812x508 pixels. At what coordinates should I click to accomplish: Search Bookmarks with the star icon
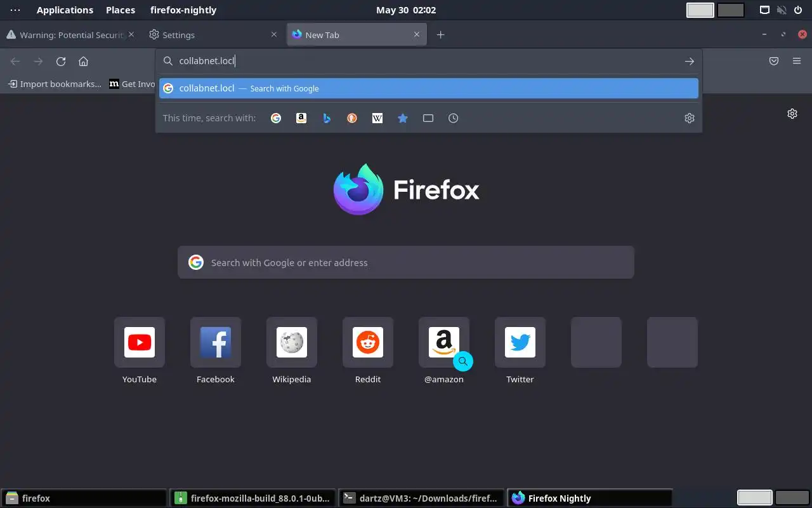point(403,118)
